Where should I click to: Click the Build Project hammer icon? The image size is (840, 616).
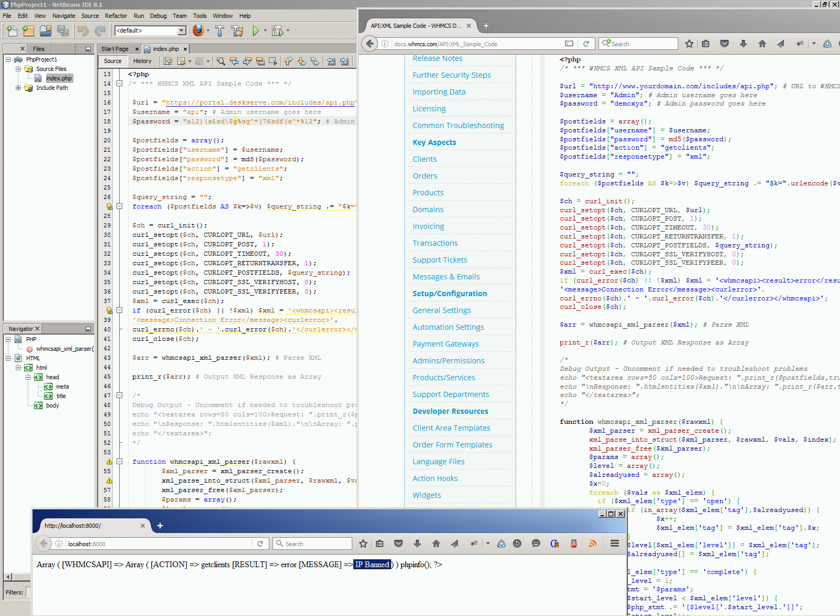click(219, 31)
